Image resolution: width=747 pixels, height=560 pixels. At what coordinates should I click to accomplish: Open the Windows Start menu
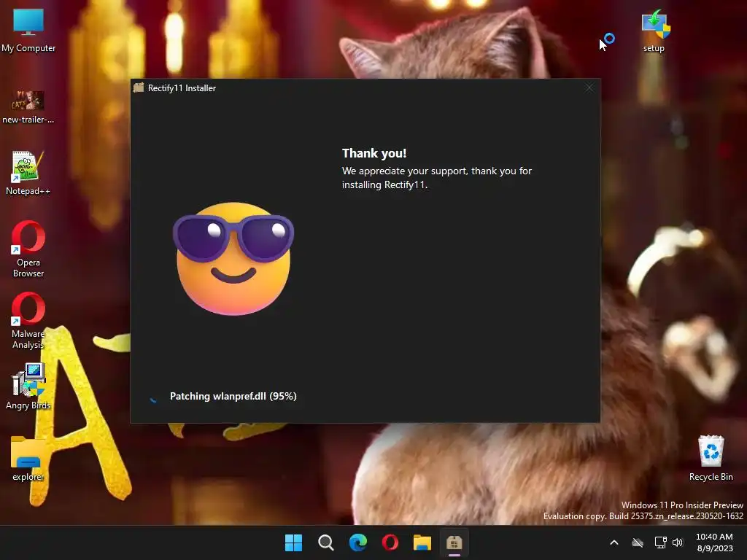293,542
